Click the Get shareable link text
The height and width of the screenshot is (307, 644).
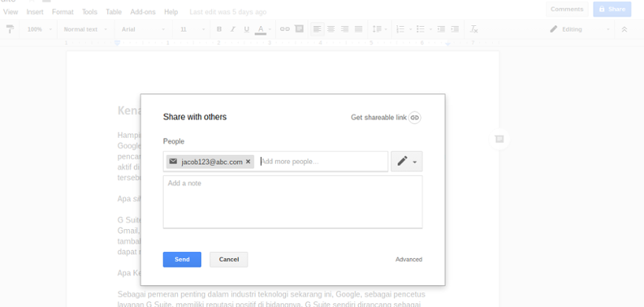[x=379, y=118]
